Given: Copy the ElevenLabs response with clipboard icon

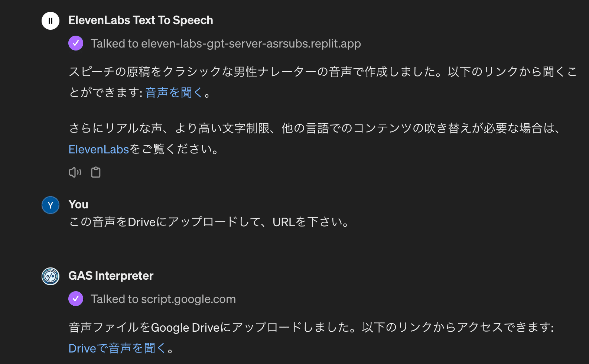Looking at the screenshot, I should click(x=96, y=172).
